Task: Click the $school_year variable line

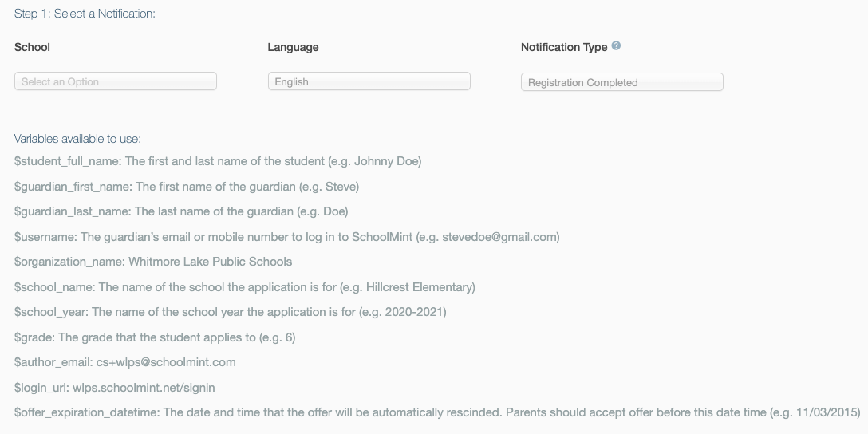Action: (231, 312)
